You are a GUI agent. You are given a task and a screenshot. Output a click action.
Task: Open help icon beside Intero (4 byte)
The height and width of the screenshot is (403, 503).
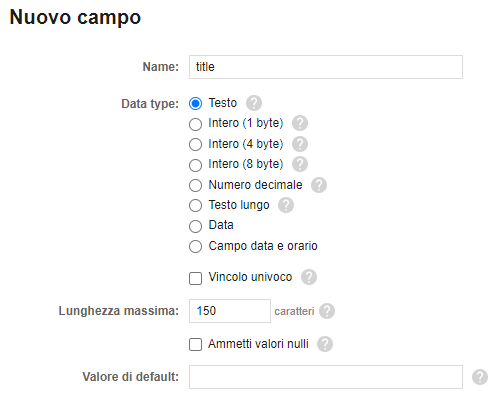point(300,144)
